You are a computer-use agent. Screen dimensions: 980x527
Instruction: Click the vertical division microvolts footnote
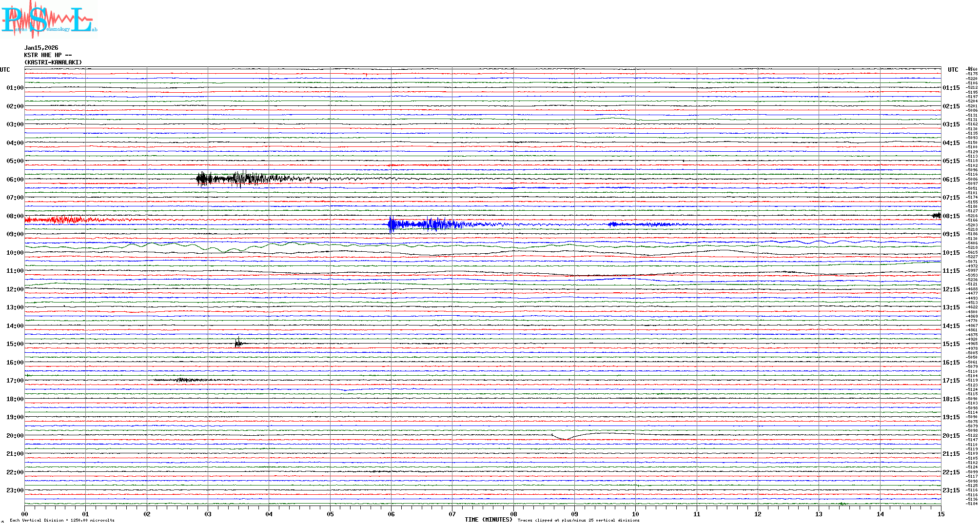tap(62, 520)
